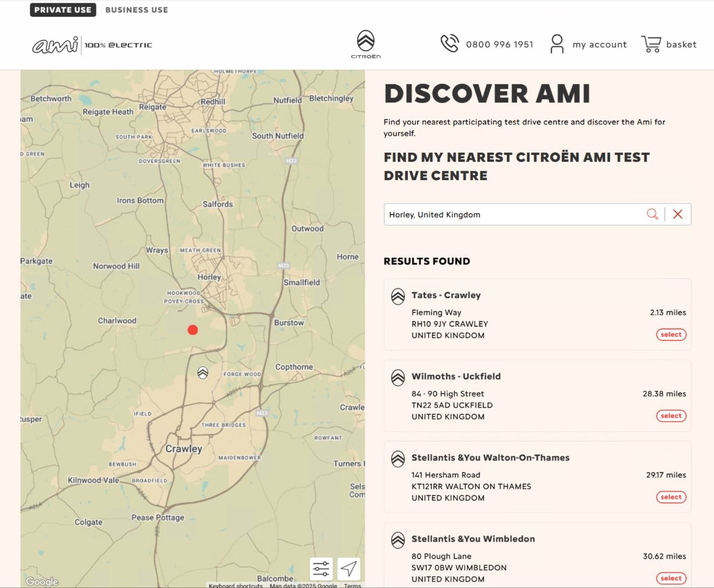This screenshot has height=588, width=714.
Task: Click the 2.13 miles distance text
Action: (x=668, y=313)
